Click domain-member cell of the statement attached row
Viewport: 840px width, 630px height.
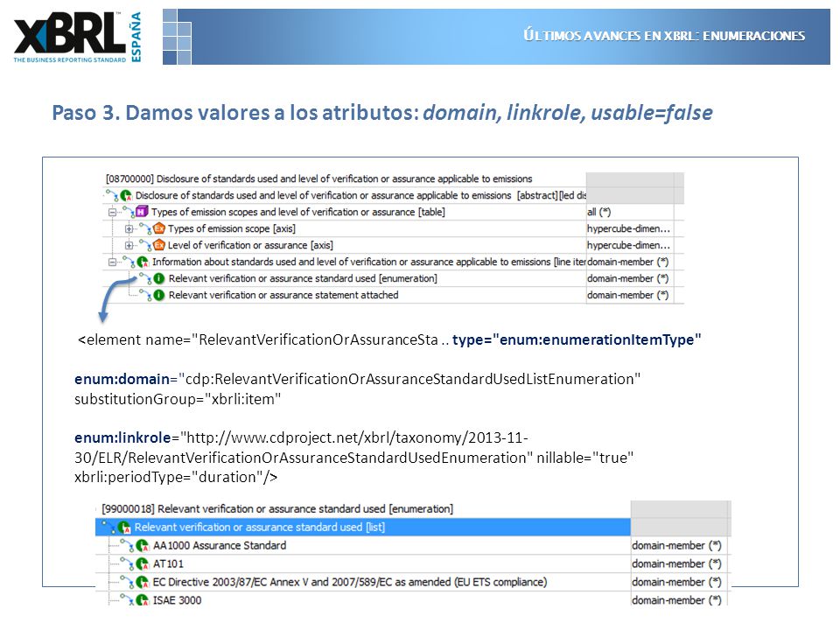pos(628,295)
